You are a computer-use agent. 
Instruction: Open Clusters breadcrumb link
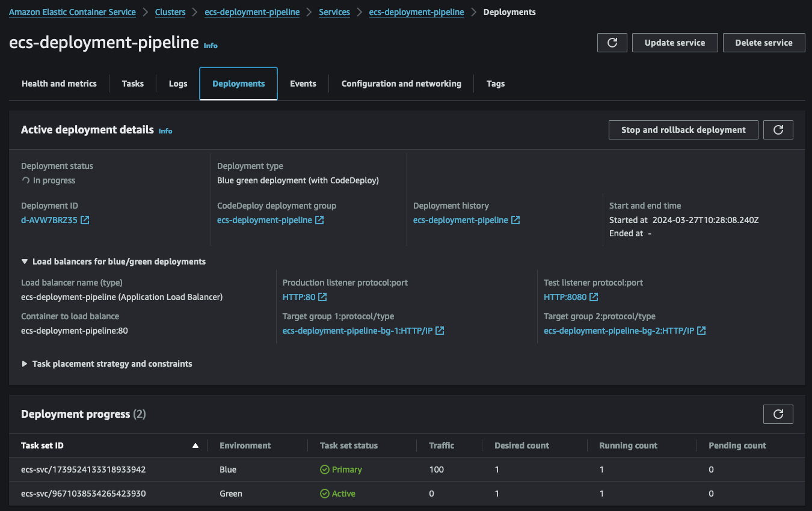170,12
